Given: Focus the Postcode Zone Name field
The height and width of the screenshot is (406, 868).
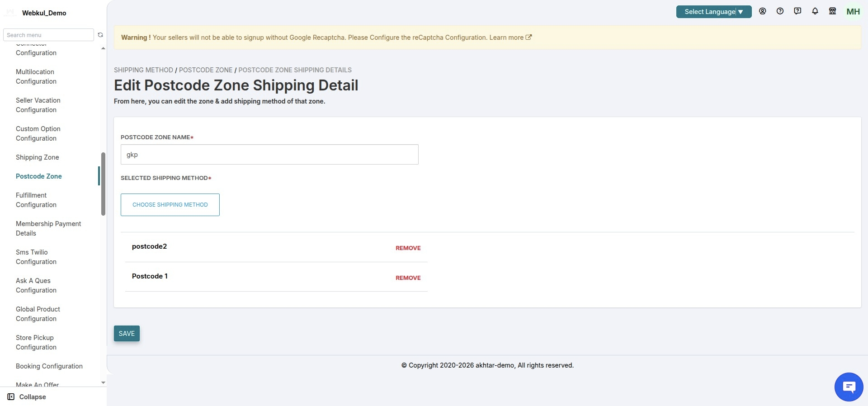Looking at the screenshot, I should tap(269, 155).
